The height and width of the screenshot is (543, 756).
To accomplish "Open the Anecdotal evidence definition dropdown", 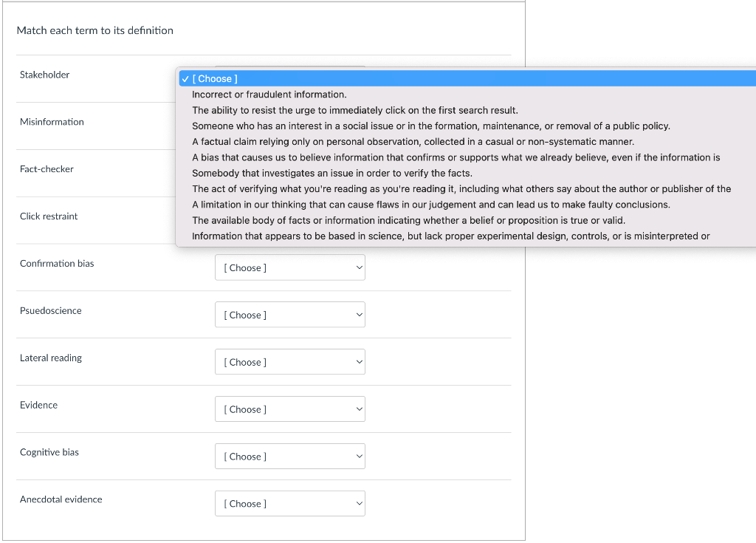I will tap(289, 503).
